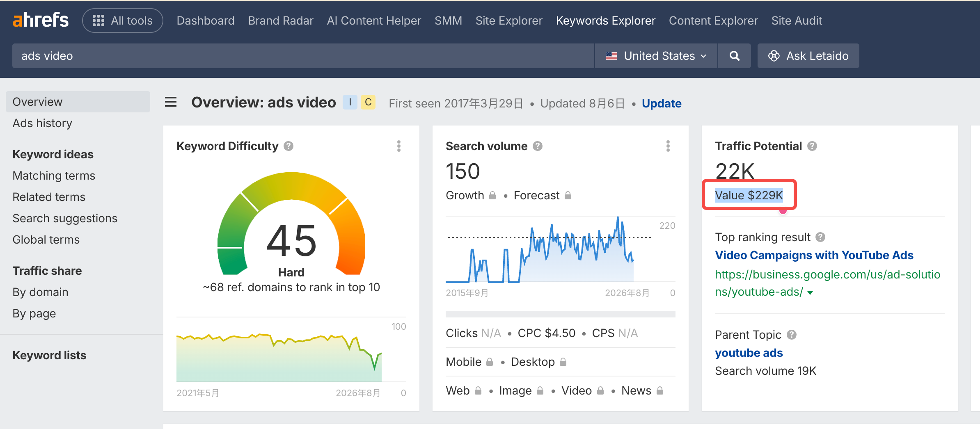
Task: Select Overview in the sidebar
Action: pos(78,102)
